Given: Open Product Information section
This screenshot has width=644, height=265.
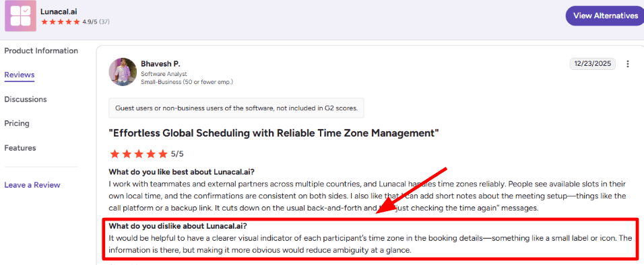Looking at the screenshot, I should (41, 51).
